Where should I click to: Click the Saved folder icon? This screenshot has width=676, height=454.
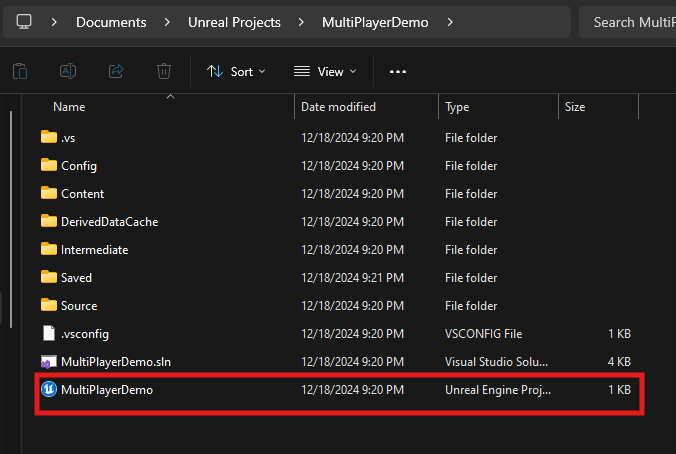(x=49, y=277)
